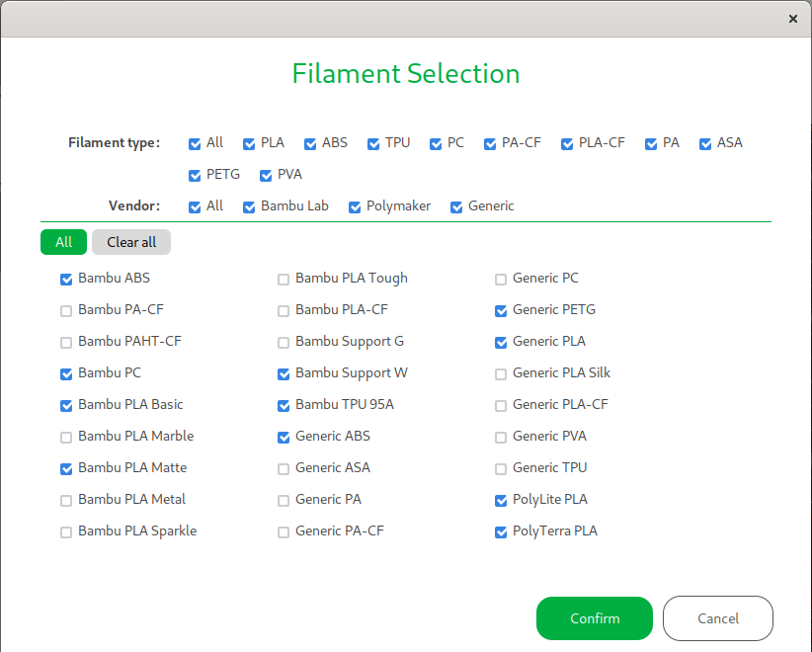Screen dimensions: 812x652
Task: Enable Bambu PA-CF filament
Action: [x=66, y=311]
